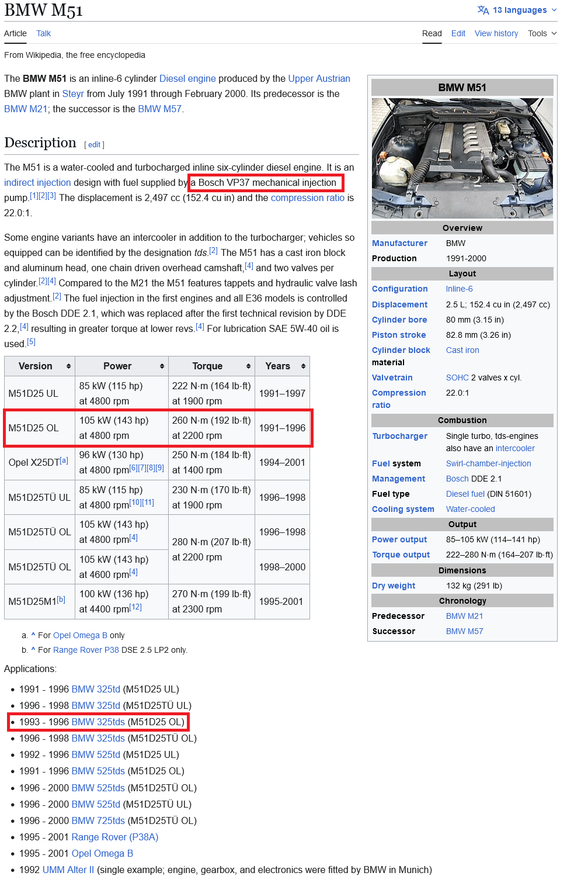Sort table by Version column
This screenshot has width=588, height=883.
[x=40, y=366]
